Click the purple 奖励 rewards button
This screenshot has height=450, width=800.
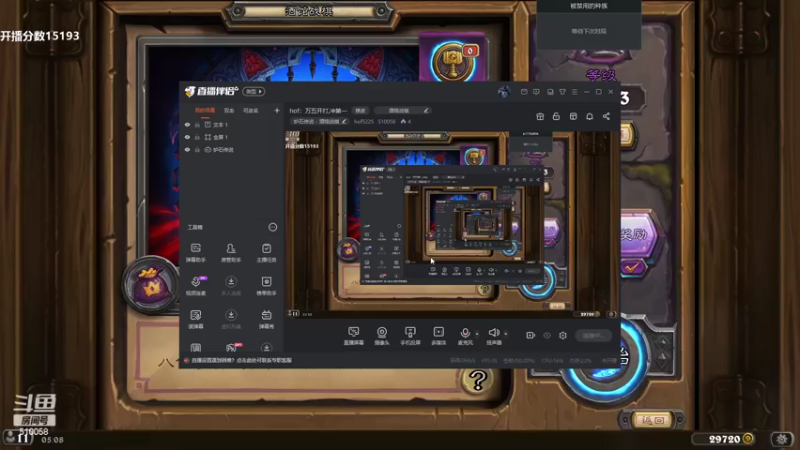[x=638, y=234]
